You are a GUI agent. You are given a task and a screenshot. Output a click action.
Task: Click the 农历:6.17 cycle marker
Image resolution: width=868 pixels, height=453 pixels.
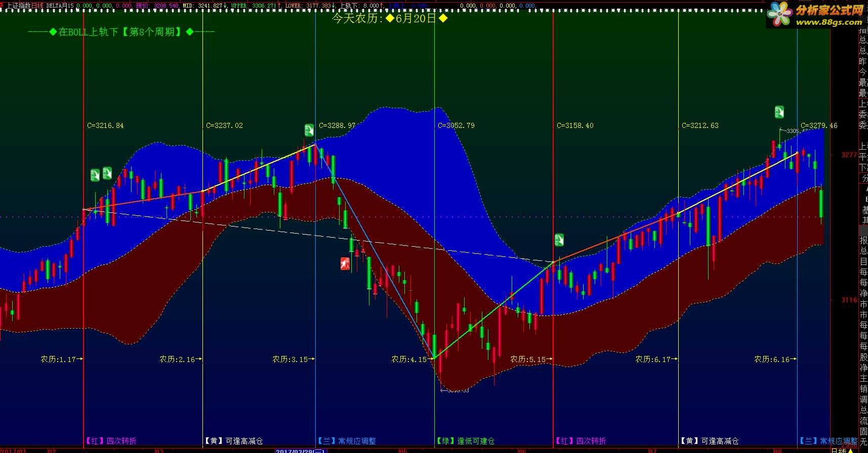pos(656,359)
